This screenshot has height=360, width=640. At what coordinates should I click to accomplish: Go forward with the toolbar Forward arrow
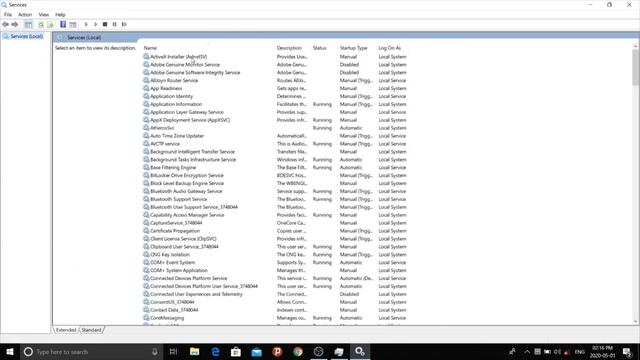point(15,24)
